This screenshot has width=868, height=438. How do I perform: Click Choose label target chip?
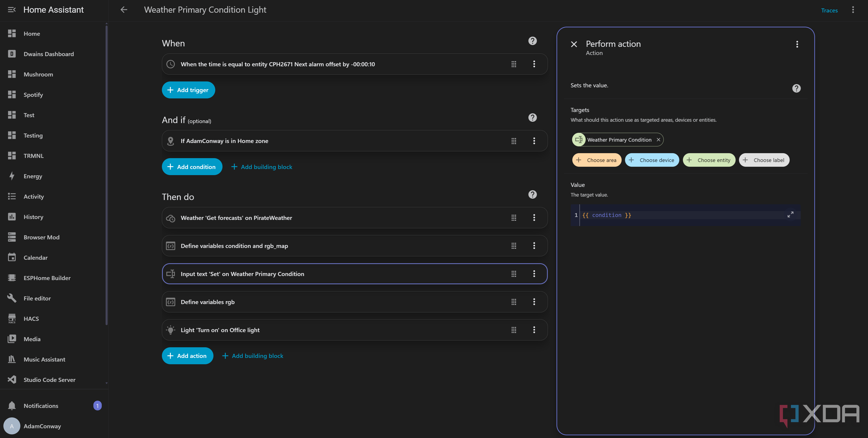point(764,160)
